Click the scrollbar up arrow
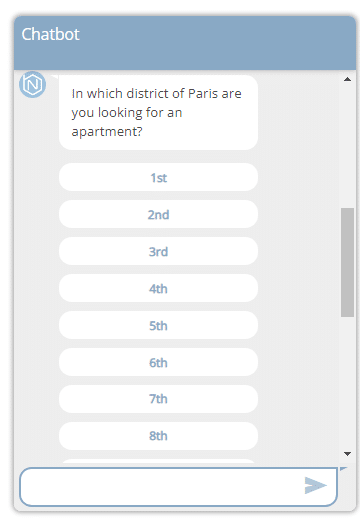This screenshot has width=360, height=521. [x=347, y=79]
